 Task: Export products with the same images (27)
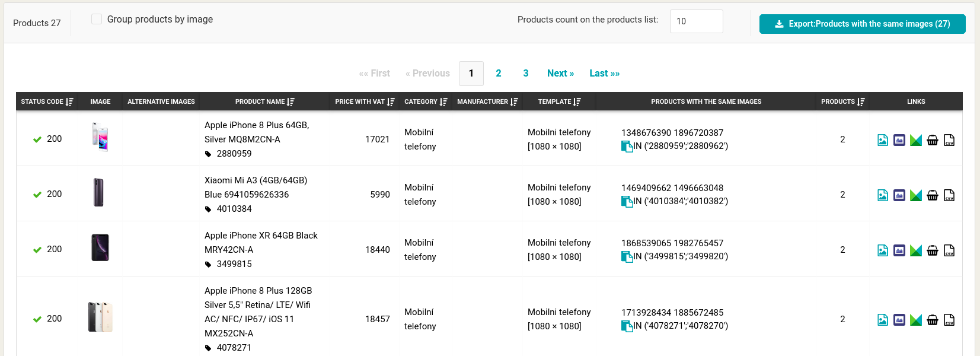[x=863, y=24]
